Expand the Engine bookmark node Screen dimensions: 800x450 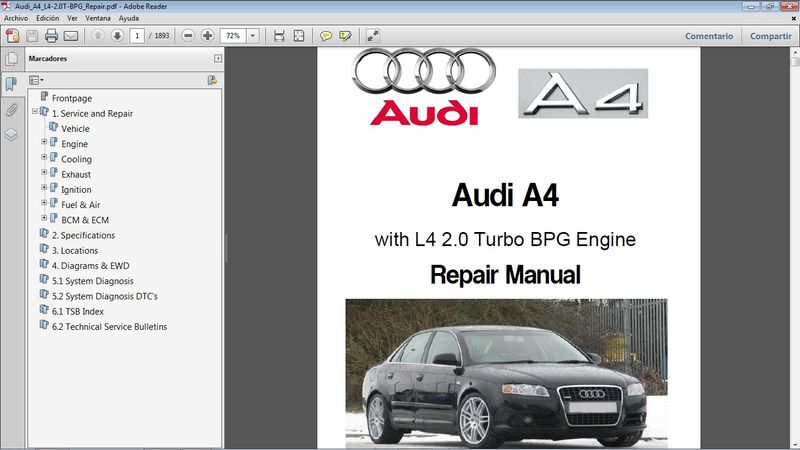click(44, 143)
